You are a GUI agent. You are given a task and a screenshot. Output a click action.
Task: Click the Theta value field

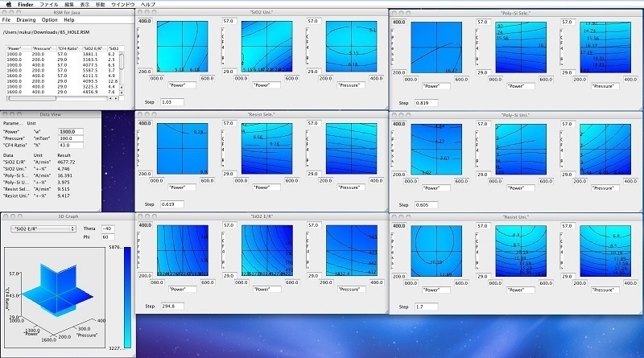[x=112, y=228]
